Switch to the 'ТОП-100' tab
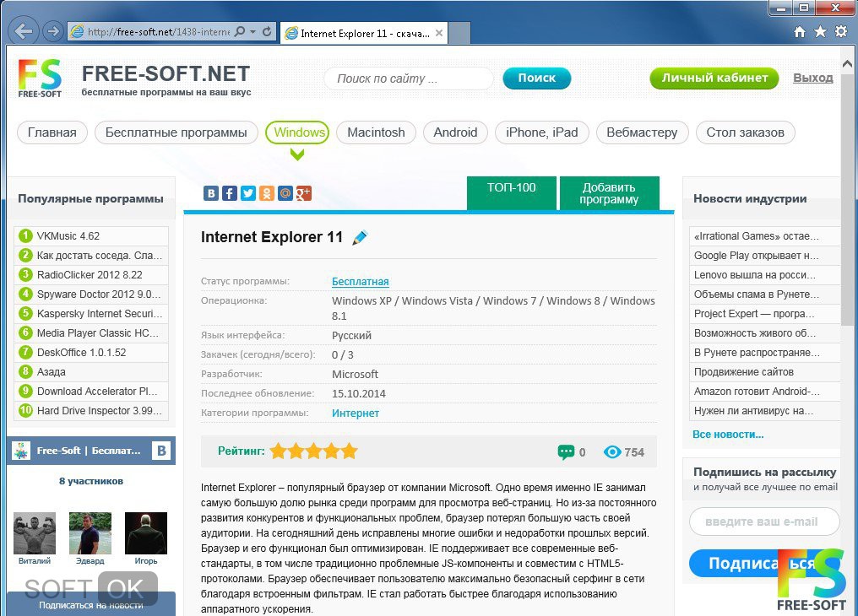Viewport: 858px width, 616px height. (512, 192)
